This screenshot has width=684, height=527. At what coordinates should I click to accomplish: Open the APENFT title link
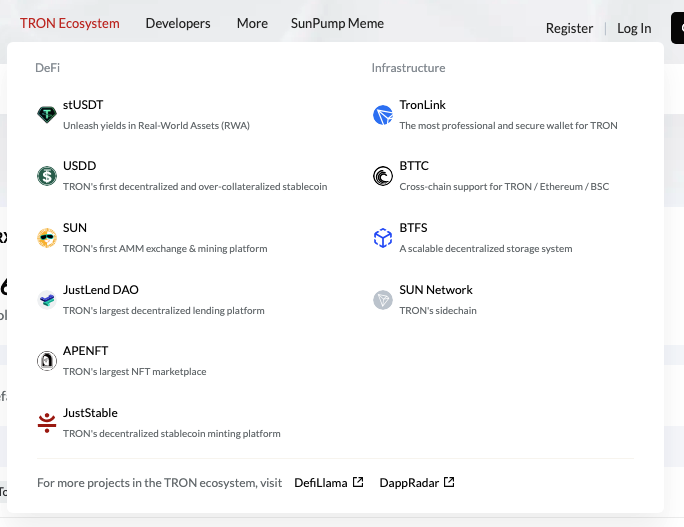86,351
